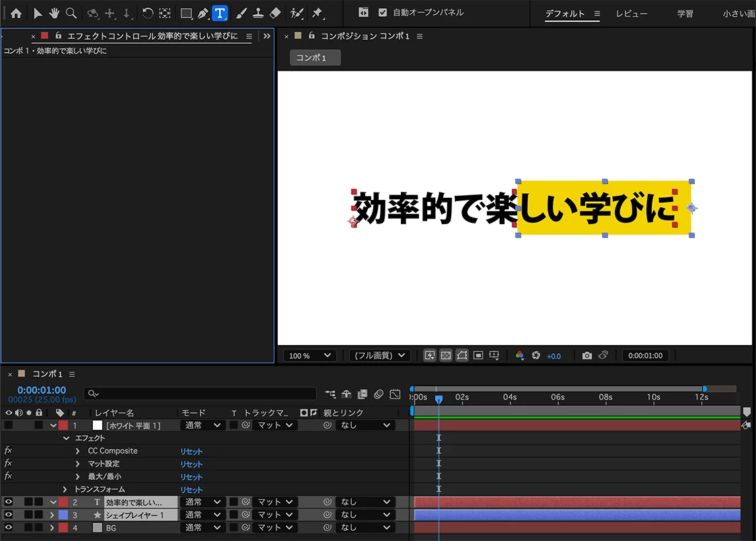The image size is (756, 541).
Task: Reset exposure icon in viewer
Action: pos(535,355)
